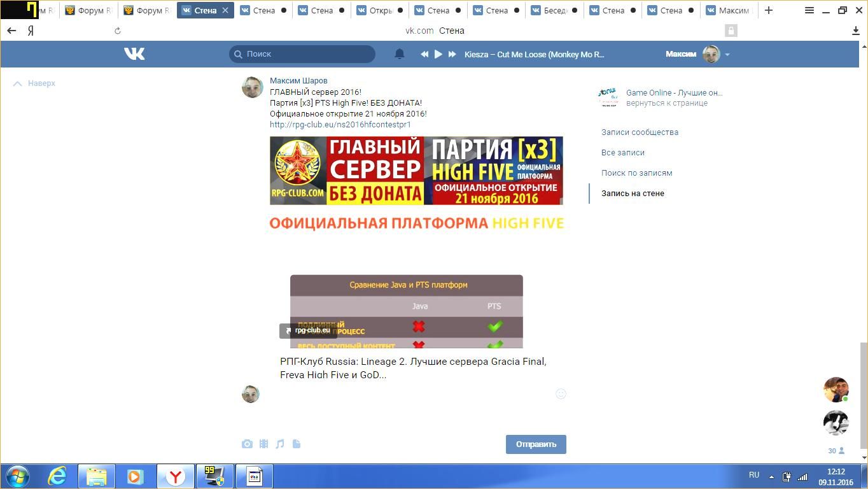Switch to the Максим browser tab

coord(729,10)
